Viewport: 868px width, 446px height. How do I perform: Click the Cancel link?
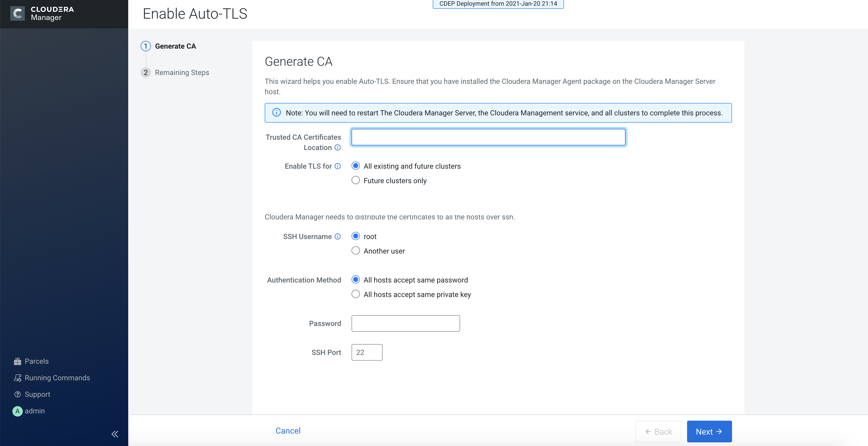pos(288,431)
